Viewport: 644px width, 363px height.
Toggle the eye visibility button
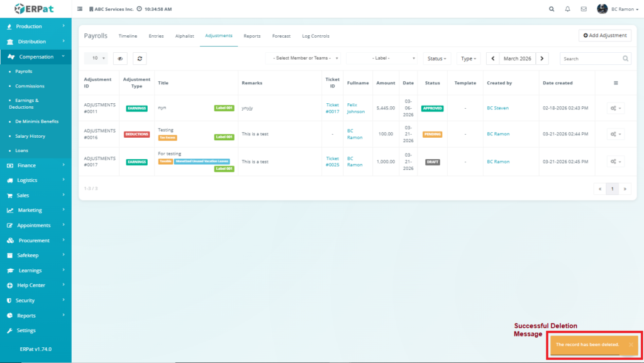119,59
